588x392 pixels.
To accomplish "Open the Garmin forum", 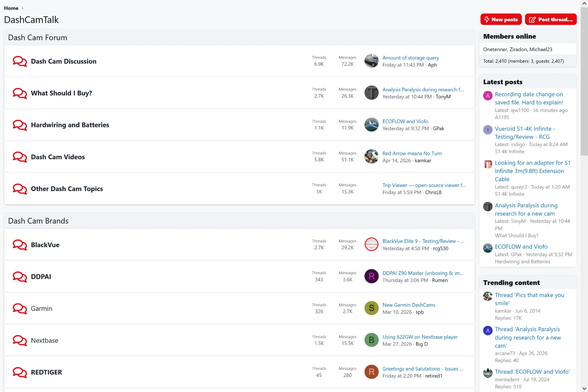I will tap(42, 308).
